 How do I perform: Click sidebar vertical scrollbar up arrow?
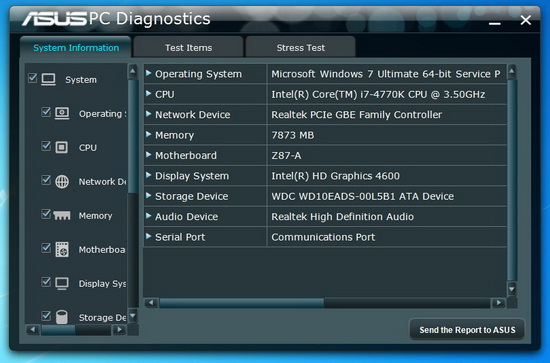(x=133, y=71)
